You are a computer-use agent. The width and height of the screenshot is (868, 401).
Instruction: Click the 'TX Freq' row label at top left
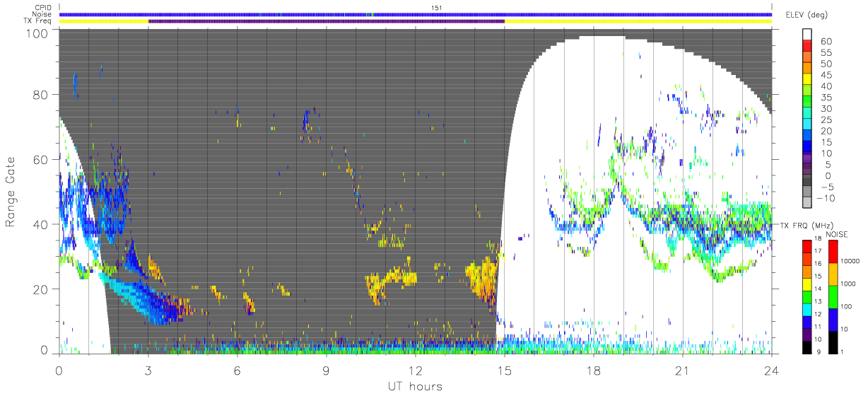pyautogui.click(x=38, y=21)
